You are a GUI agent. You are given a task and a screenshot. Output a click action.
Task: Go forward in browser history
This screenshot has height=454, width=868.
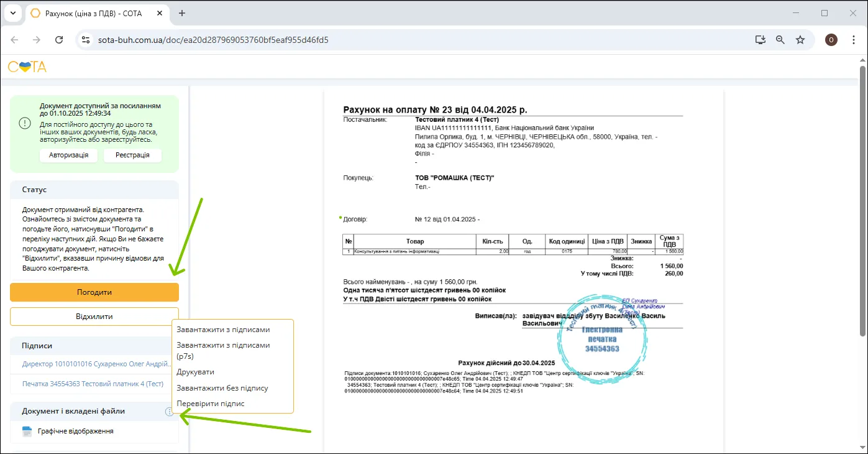(x=37, y=40)
